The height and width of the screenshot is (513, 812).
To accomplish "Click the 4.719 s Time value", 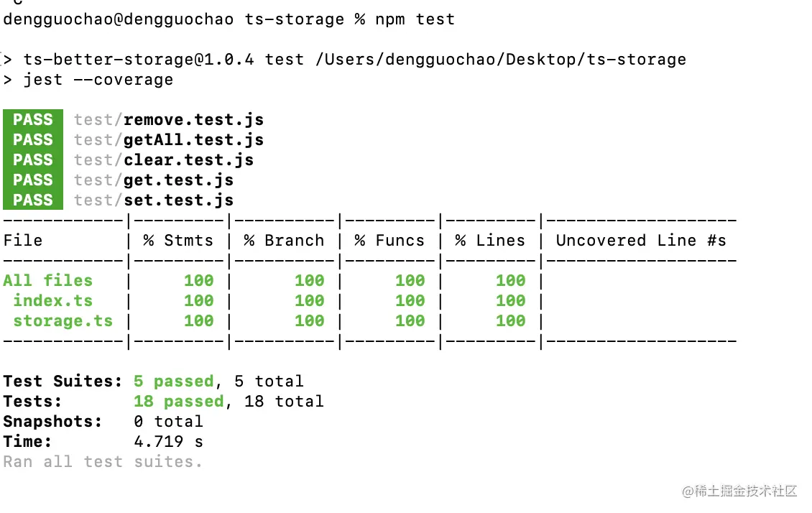I will click(168, 441).
